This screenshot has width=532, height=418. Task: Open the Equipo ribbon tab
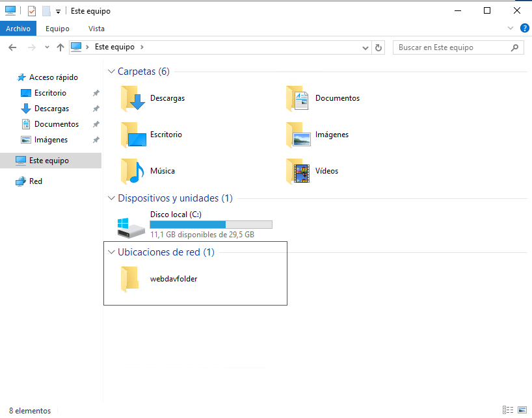[57, 29]
